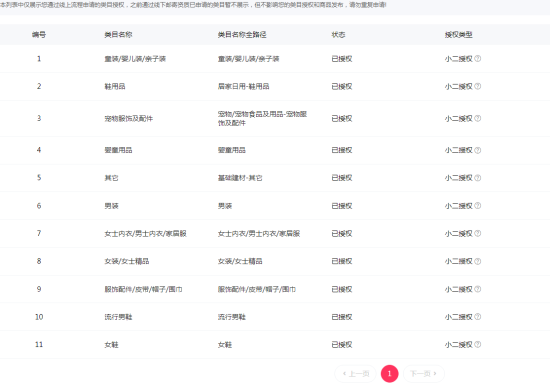The image size is (550, 390).
Task: Click the 已授权 status for 婴童用品 row
Action: pyautogui.click(x=342, y=150)
